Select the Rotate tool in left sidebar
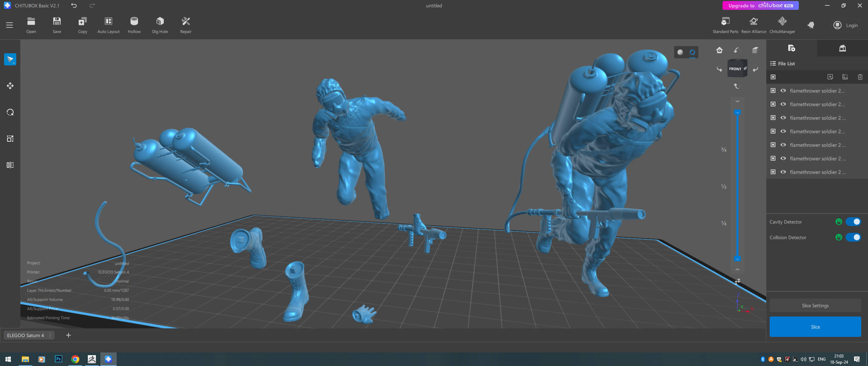The height and width of the screenshot is (366, 868). pos(10,112)
